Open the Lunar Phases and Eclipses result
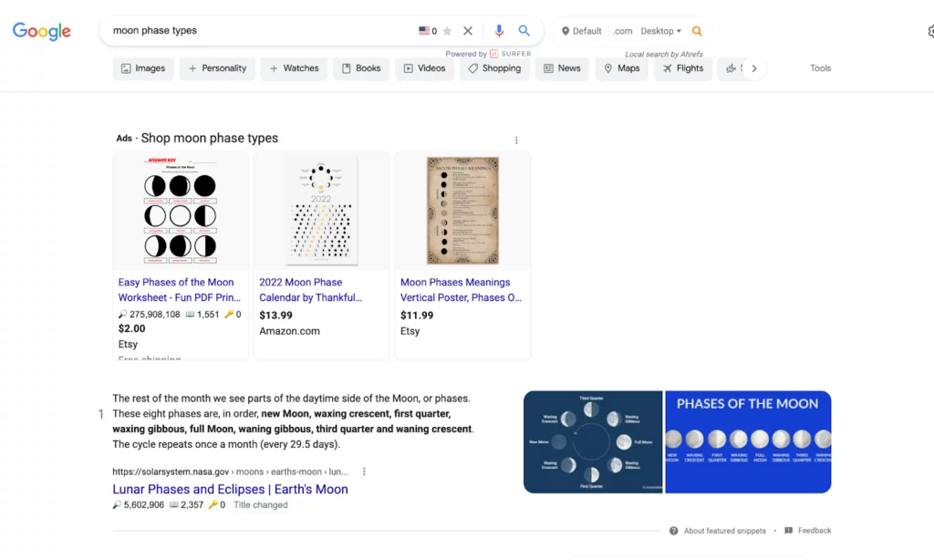Screen dimensions: 934x560 230,489
